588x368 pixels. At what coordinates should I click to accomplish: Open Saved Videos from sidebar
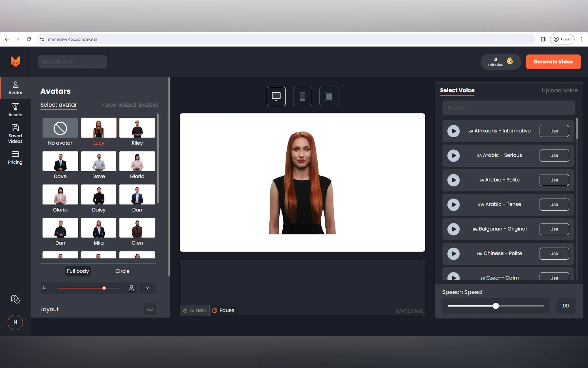click(x=15, y=134)
